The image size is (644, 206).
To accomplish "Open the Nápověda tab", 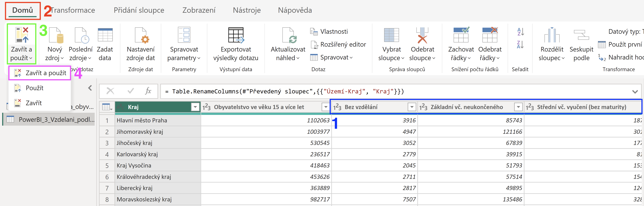I will tap(295, 10).
